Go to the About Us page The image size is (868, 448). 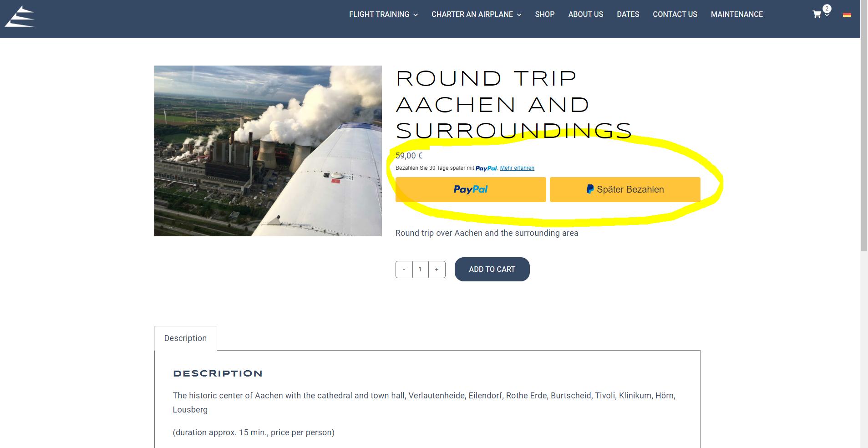(585, 15)
